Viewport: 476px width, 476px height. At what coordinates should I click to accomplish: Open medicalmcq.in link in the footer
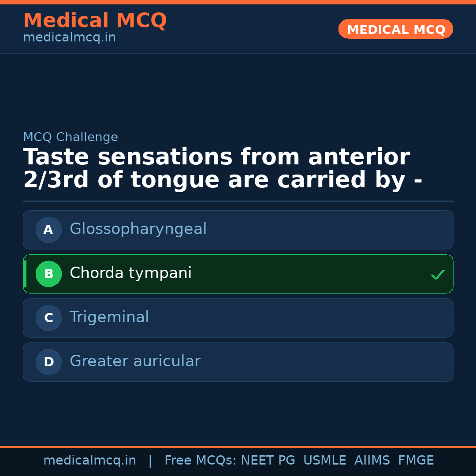pyautogui.click(x=89, y=461)
